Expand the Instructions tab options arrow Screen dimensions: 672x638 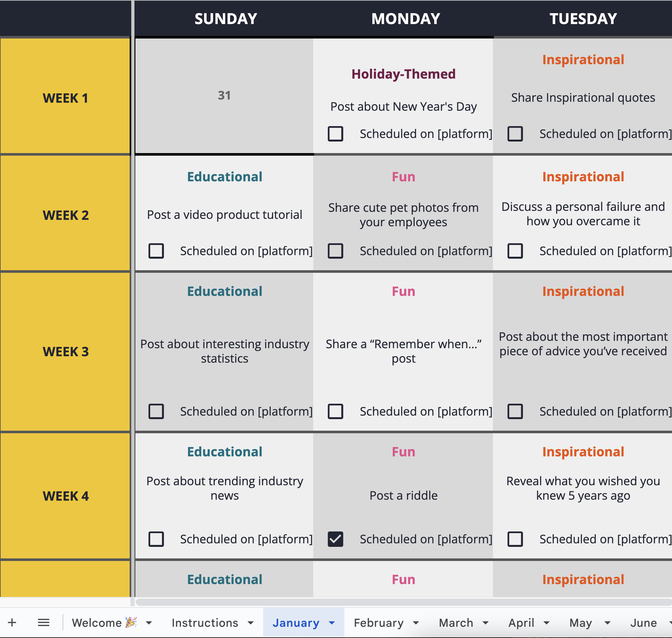[251, 623]
